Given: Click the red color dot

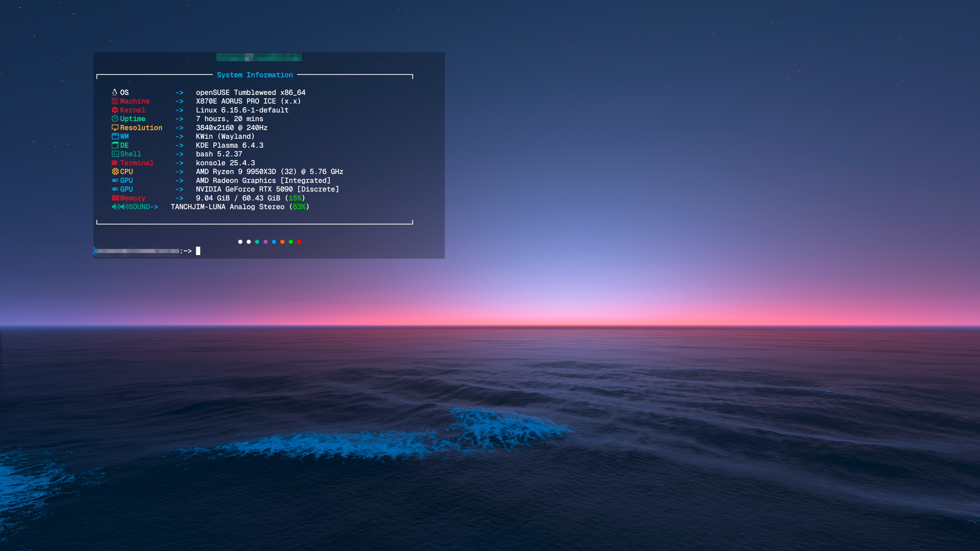Looking at the screenshot, I should tap(299, 242).
